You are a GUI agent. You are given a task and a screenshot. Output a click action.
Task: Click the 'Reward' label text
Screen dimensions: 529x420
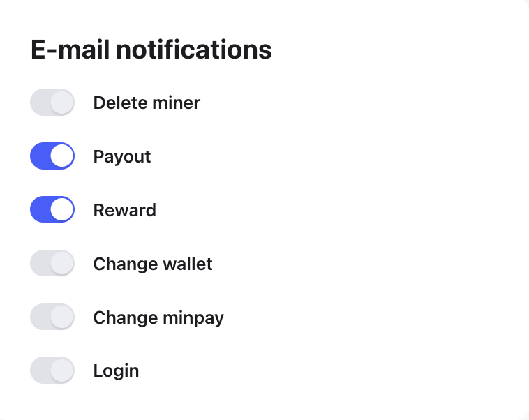124,210
